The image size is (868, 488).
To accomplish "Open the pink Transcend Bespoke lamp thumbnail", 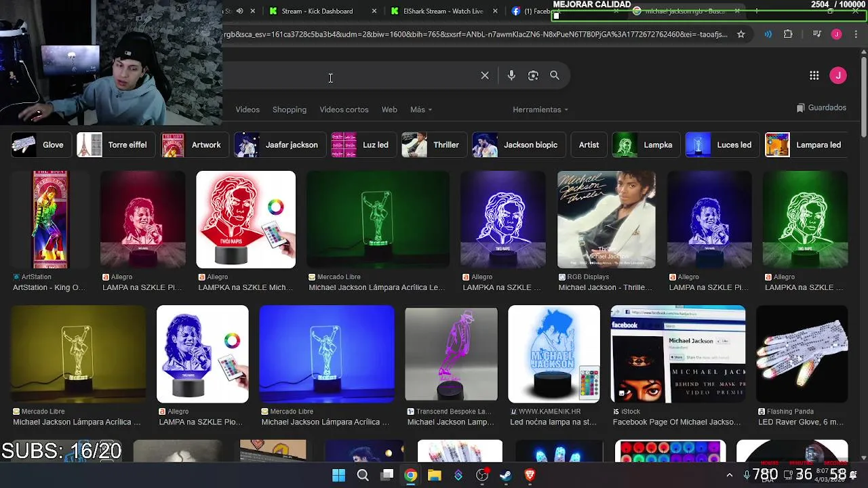I will coord(451,355).
